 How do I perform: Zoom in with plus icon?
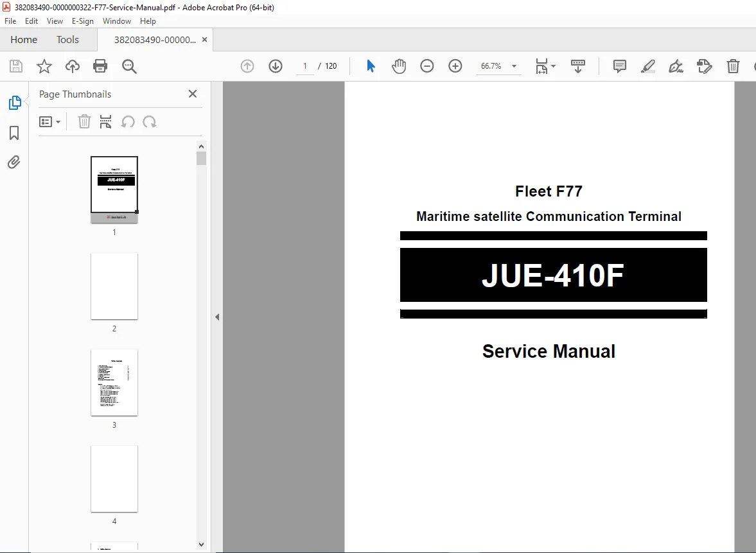click(455, 66)
